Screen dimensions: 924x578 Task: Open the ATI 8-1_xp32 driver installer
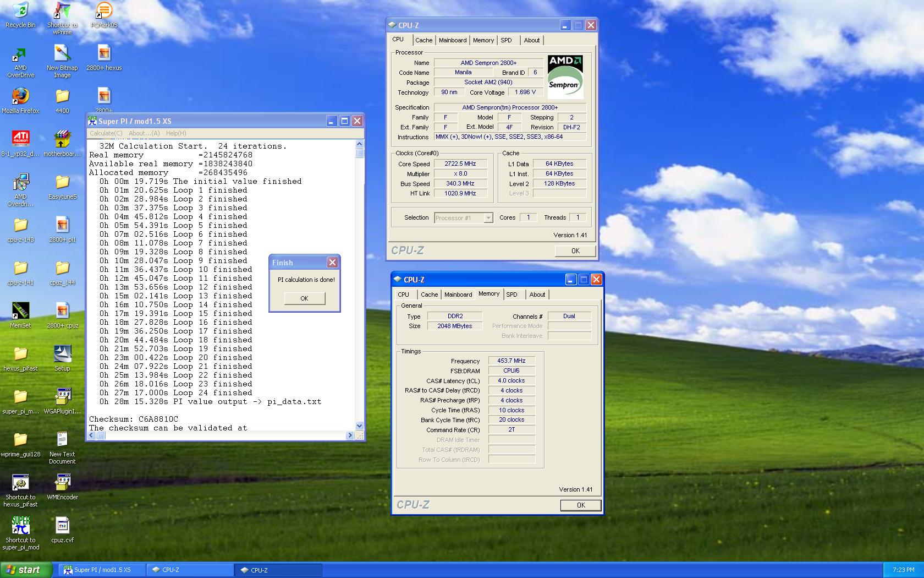pyautogui.click(x=20, y=144)
